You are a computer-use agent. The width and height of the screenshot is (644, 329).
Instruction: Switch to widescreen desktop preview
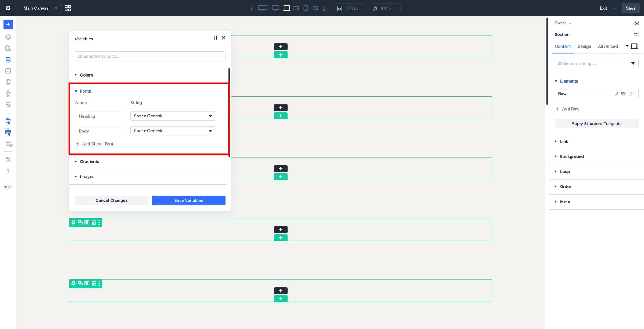click(263, 8)
